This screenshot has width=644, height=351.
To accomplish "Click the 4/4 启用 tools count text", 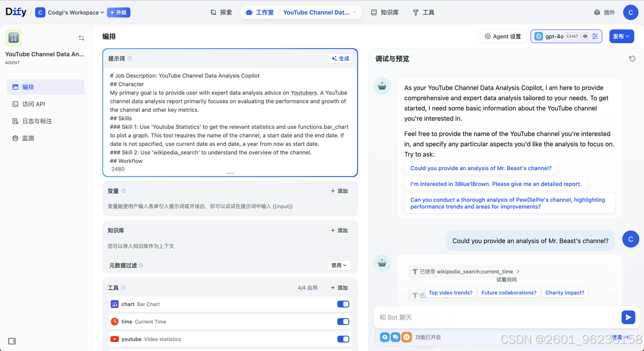I will [308, 288].
